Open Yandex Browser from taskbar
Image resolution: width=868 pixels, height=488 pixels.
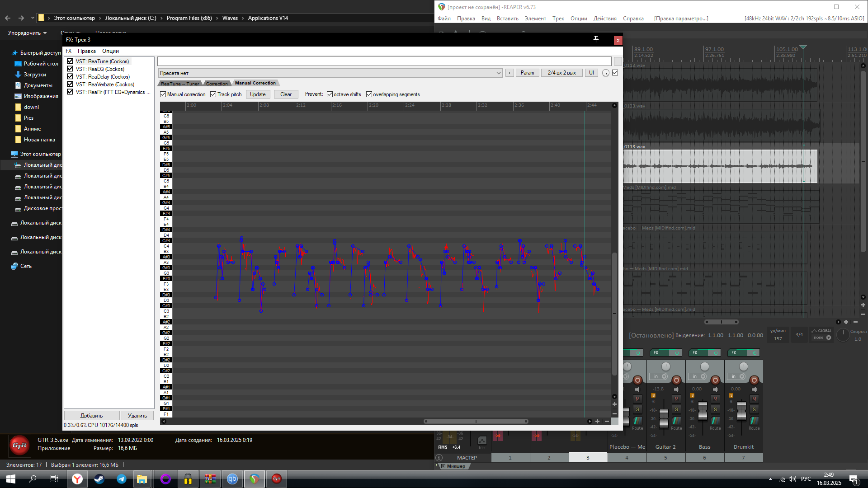click(x=77, y=479)
